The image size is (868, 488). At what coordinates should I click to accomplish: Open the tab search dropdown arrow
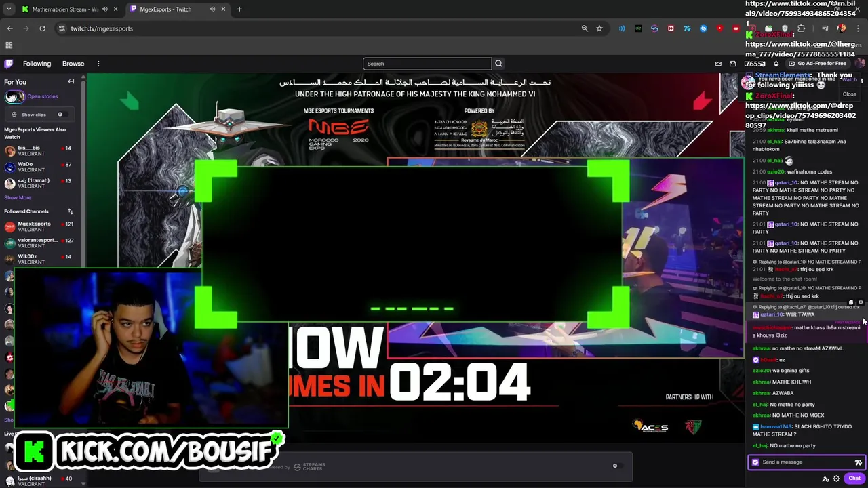click(8, 9)
